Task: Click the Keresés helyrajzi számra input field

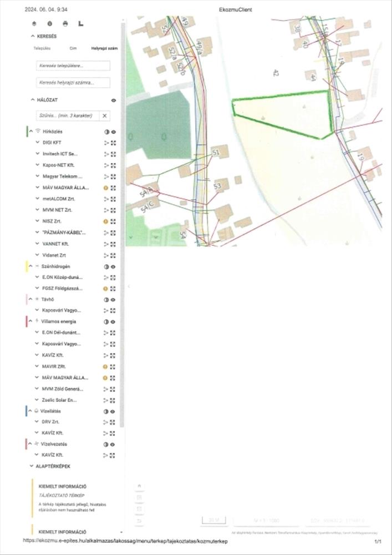Action: point(73,83)
